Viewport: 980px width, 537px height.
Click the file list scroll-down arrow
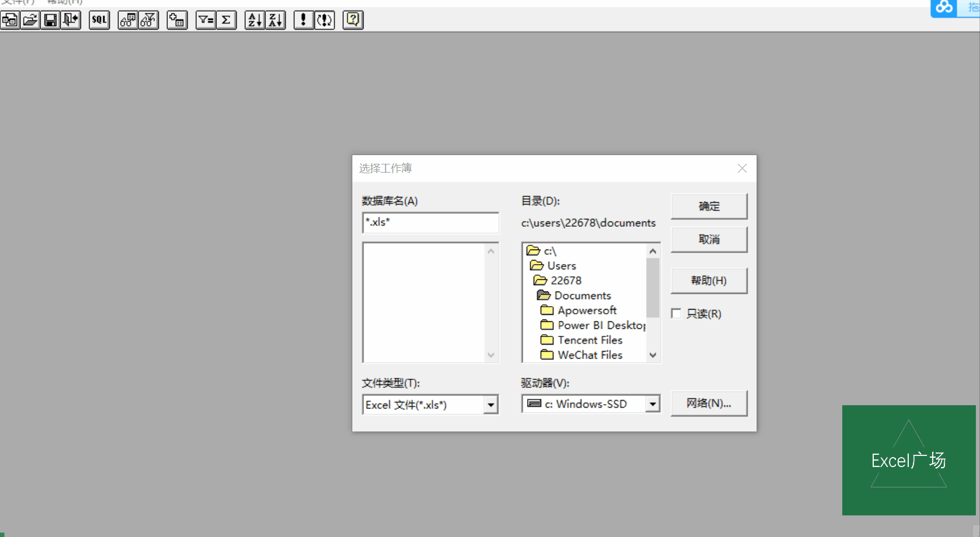(x=491, y=355)
